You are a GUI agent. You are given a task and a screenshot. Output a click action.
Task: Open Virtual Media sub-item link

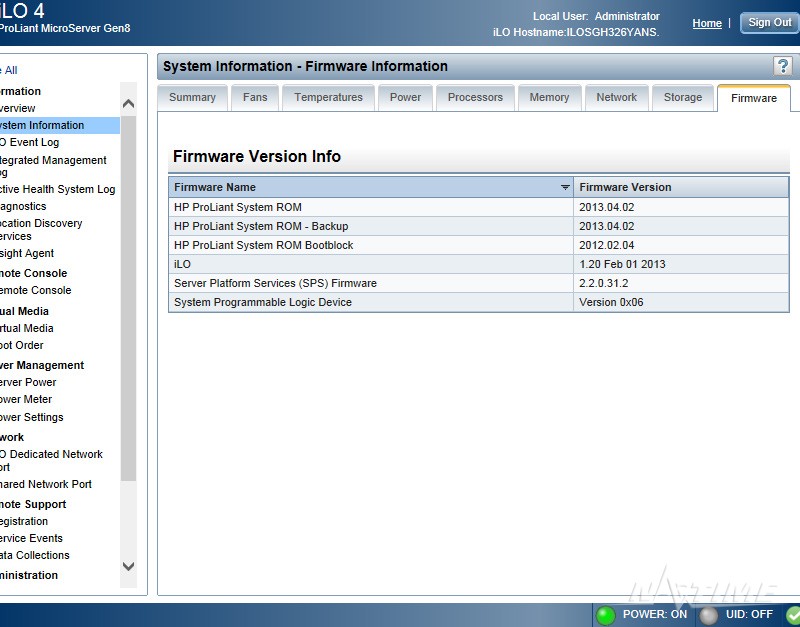tap(27, 328)
